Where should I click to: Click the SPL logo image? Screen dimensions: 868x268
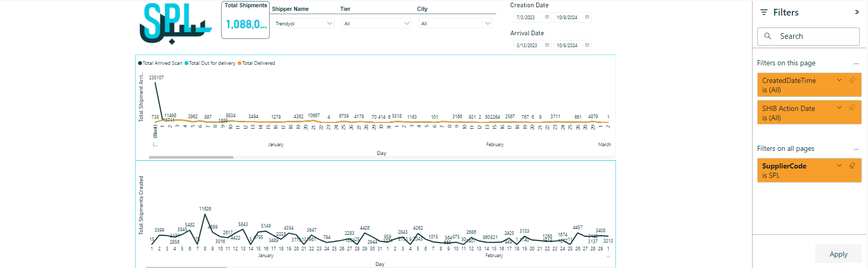175,23
